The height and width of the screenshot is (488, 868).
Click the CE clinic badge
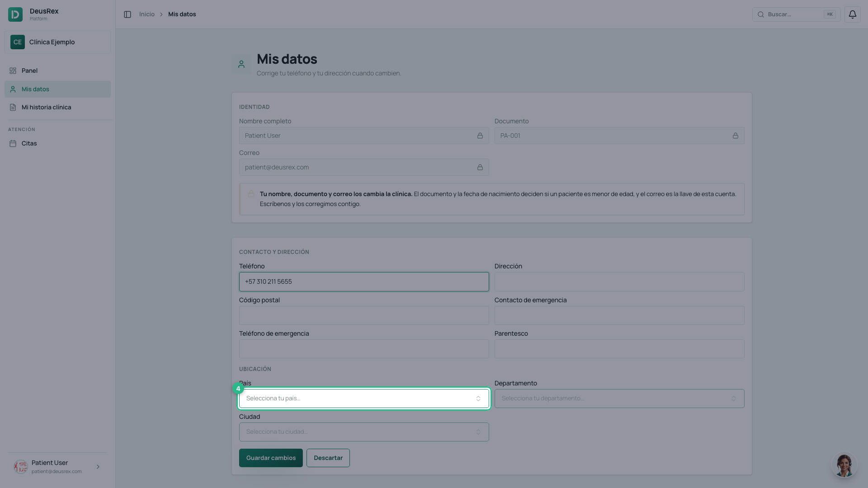click(x=18, y=42)
